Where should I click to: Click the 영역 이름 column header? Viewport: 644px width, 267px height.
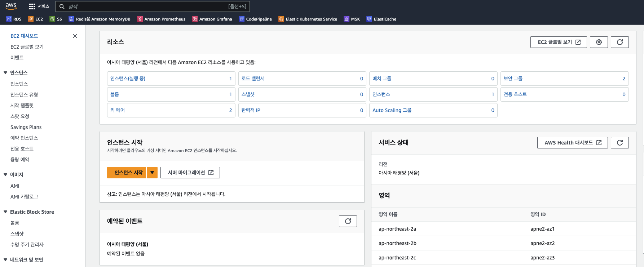pos(388,214)
